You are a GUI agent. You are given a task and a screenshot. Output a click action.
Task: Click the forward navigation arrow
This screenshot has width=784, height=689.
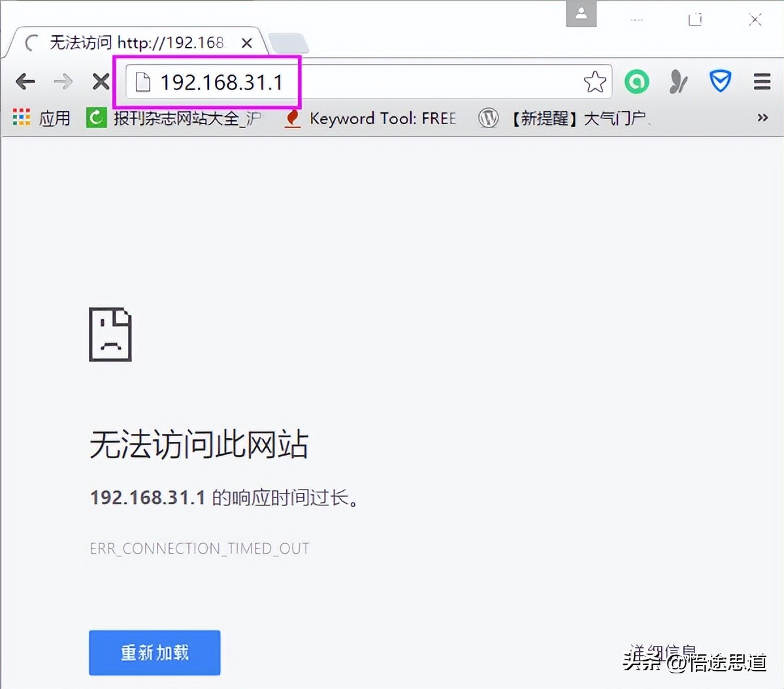point(63,81)
